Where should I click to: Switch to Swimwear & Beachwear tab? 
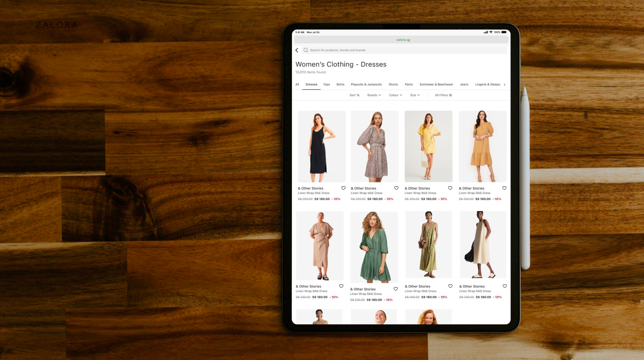[436, 84]
